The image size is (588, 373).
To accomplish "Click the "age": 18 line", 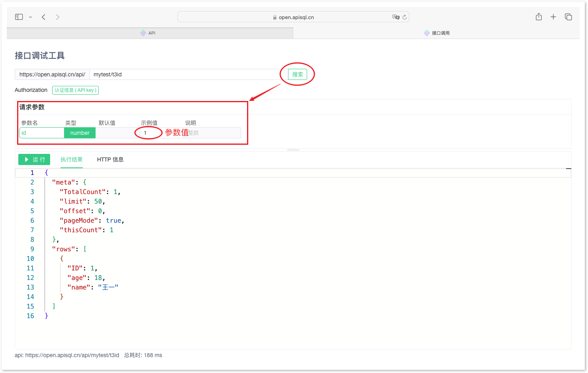I will coord(86,278).
